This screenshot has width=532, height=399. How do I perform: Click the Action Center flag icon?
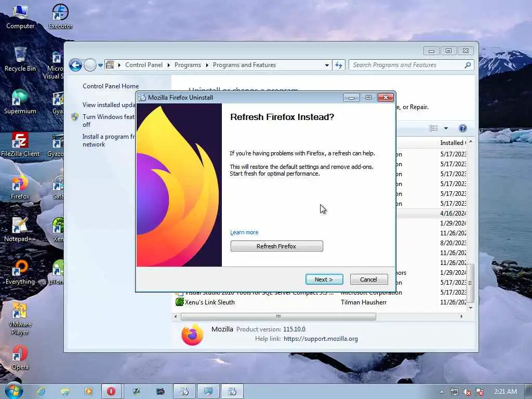[480, 392]
